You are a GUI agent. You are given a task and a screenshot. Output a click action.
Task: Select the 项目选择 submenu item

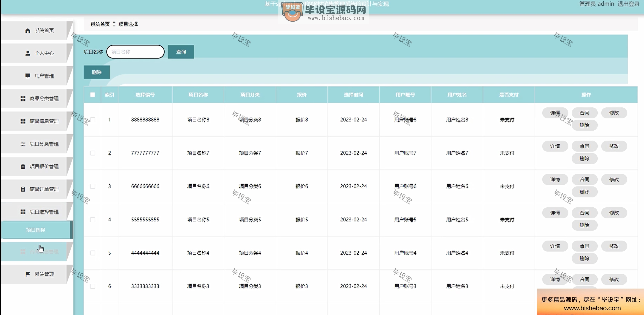tap(37, 230)
